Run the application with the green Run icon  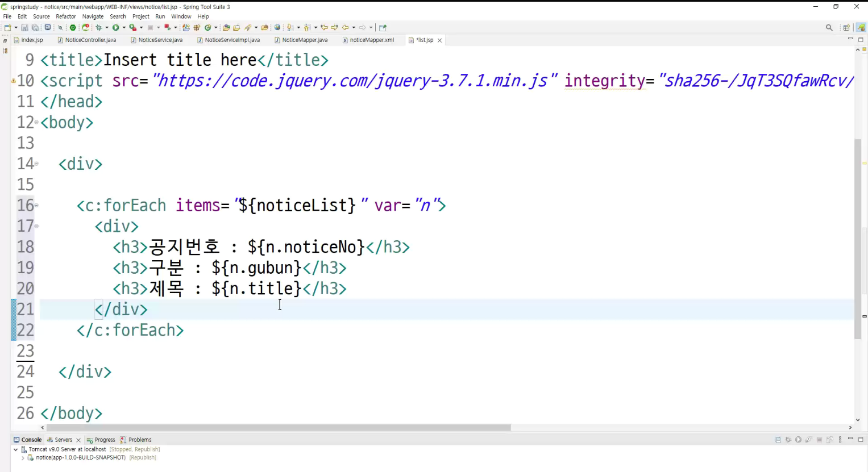116,27
